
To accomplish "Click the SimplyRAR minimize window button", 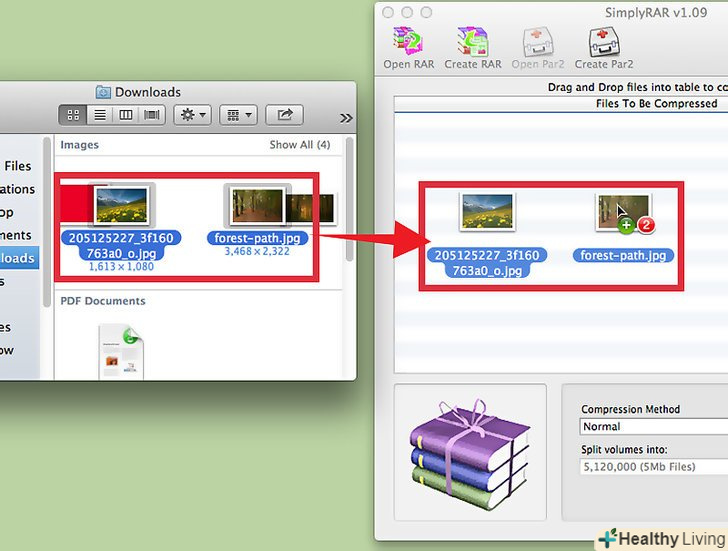I will (407, 13).
